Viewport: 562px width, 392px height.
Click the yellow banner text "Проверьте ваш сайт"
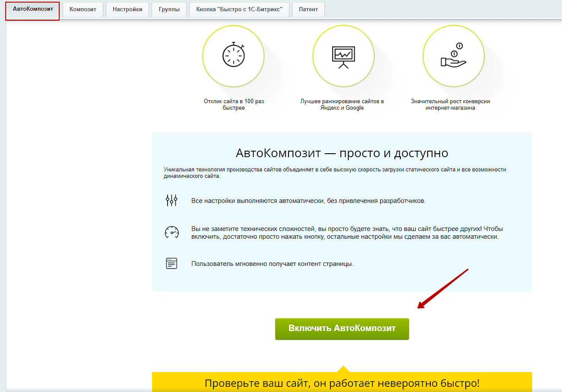[342, 383]
